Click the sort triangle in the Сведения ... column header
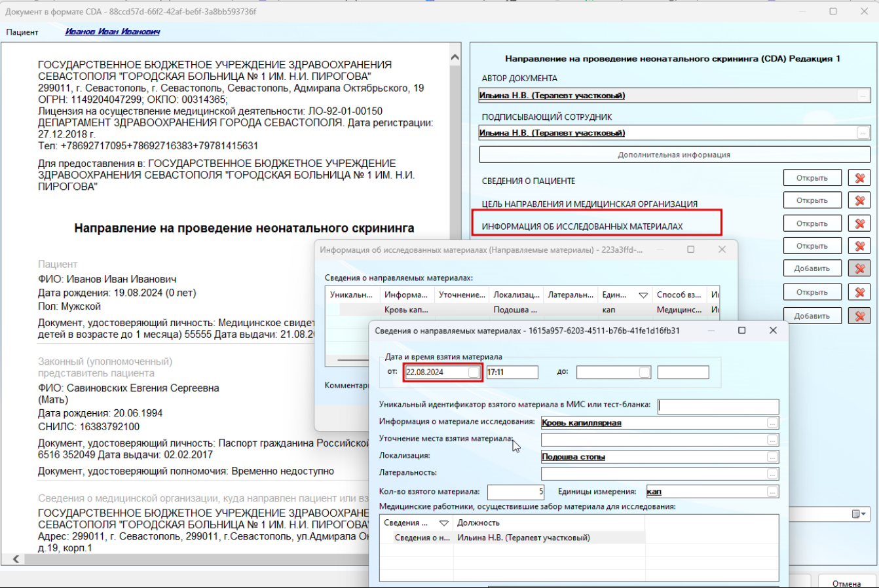 point(443,523)
